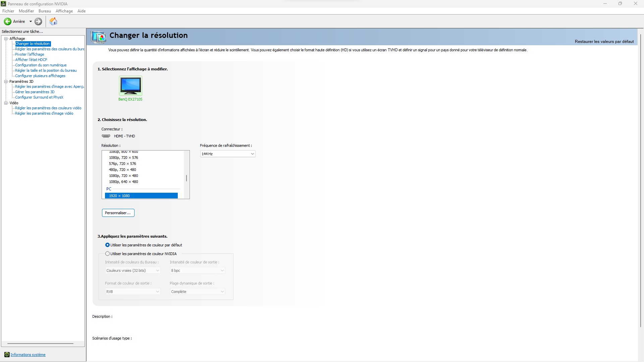Viewport: 644px width, 362px height.
Task: Open the refresh rate 144 Hz dropdown
Action: (x=228, y=154)
